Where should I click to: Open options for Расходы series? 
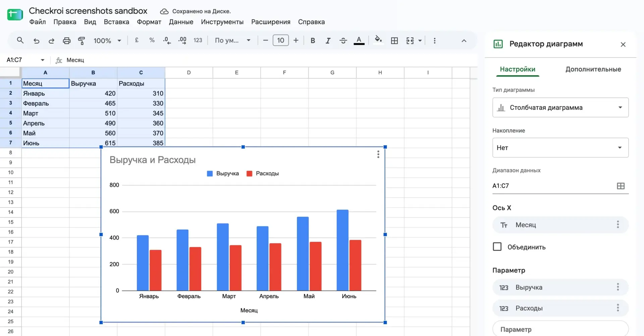(618, 308)
